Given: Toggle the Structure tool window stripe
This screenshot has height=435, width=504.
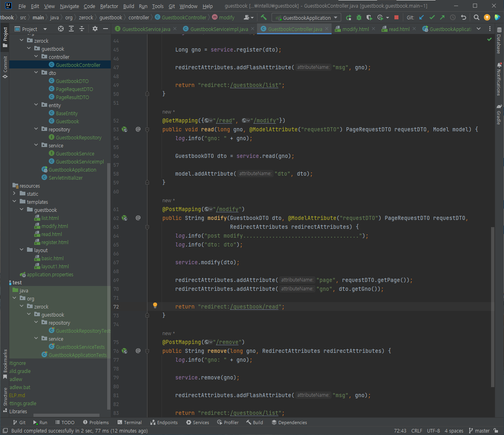Looking at the screenshot, I should coord(5,400).
